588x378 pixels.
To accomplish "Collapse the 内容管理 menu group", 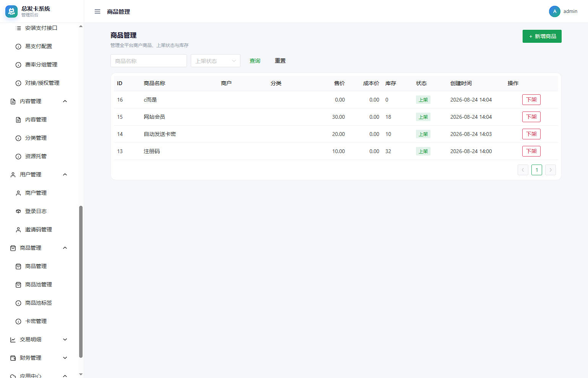I will [x=65, y=101].
